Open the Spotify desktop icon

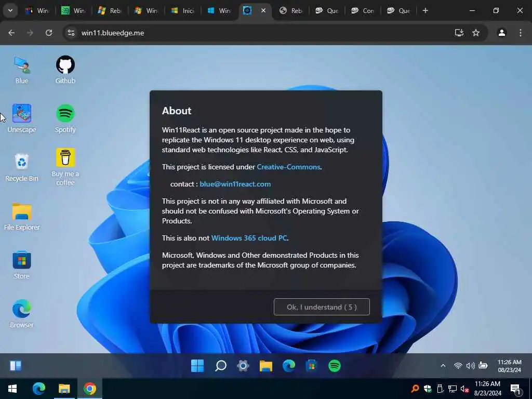(x=65, y=119)
